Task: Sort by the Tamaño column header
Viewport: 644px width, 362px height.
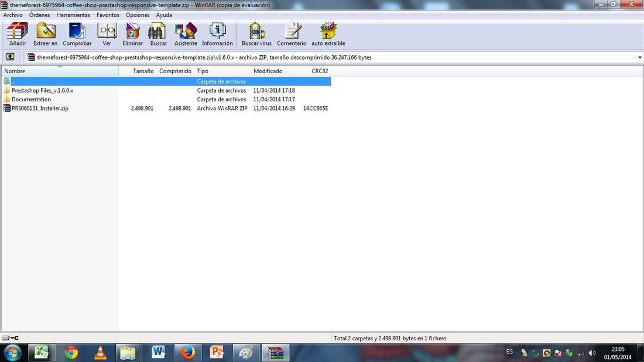Action: tap(137, 71)
